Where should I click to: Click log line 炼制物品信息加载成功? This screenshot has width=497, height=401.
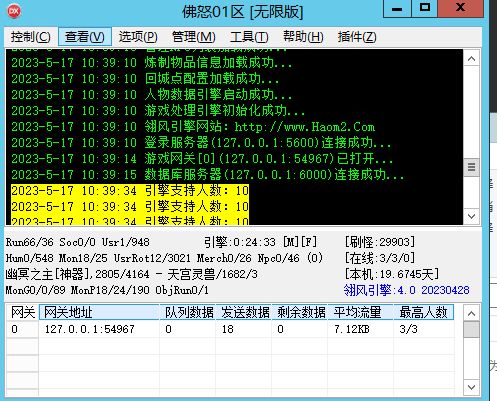tap(152, 63)
